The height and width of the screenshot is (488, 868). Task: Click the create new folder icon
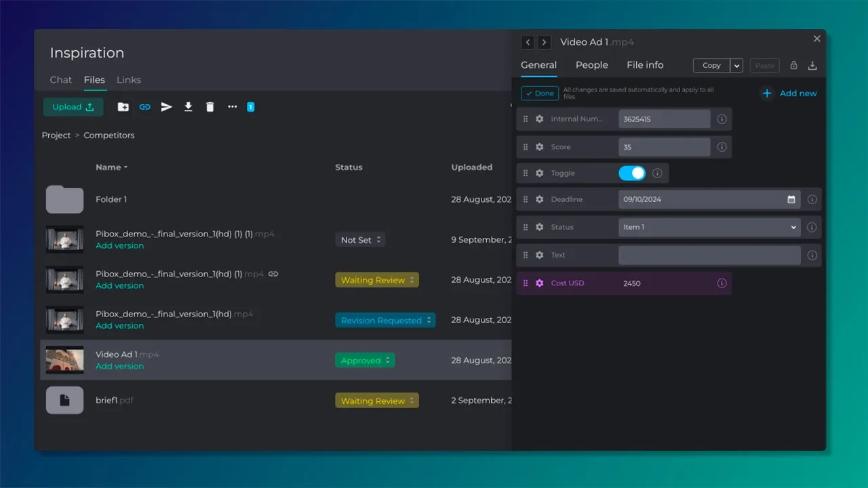click(123, 106)
